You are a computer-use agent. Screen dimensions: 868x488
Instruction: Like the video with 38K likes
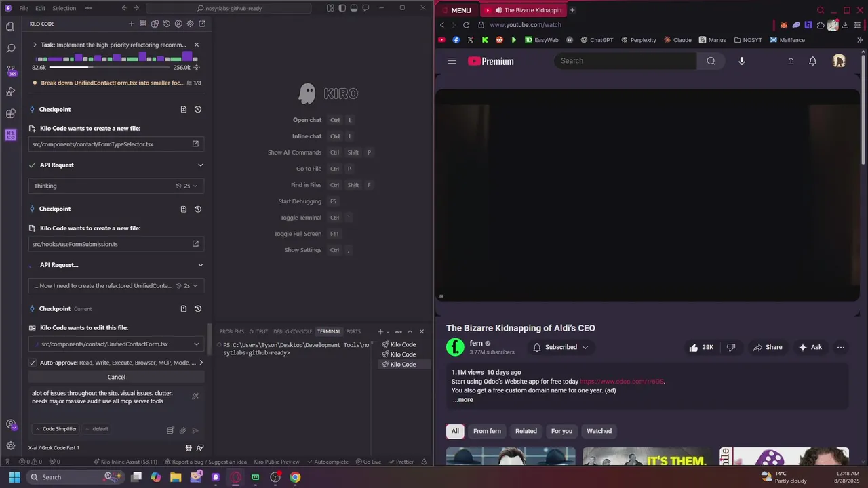(701, 347)
